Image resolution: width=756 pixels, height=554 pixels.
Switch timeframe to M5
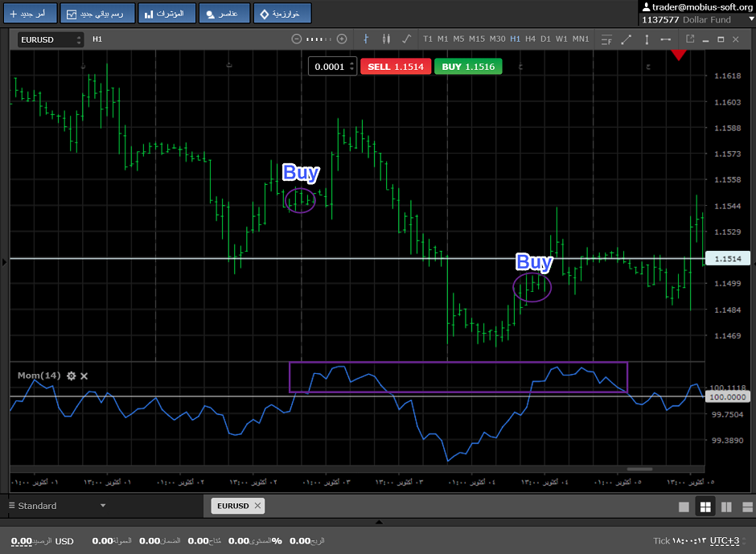(x=458, y=39)
